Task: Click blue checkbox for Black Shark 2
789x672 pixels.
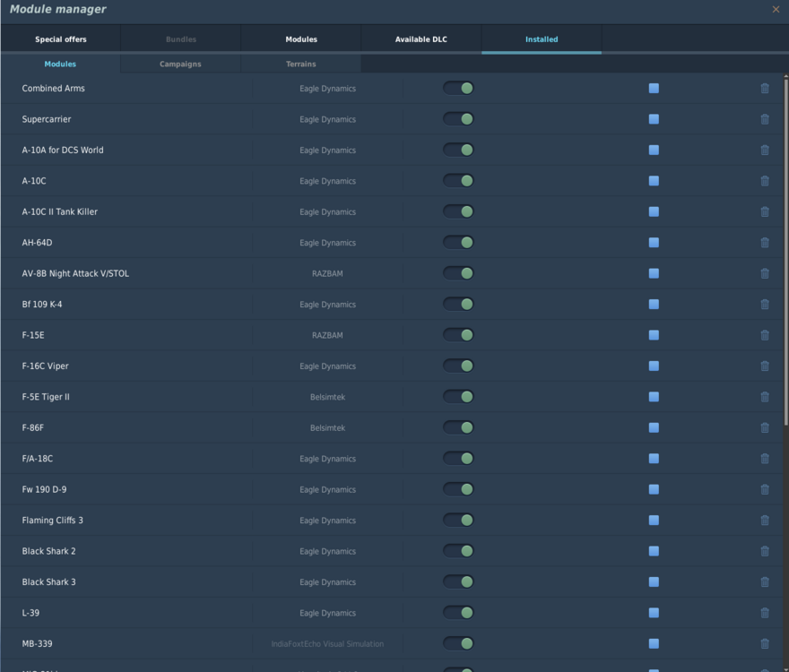Action: (x=654, y=551)
